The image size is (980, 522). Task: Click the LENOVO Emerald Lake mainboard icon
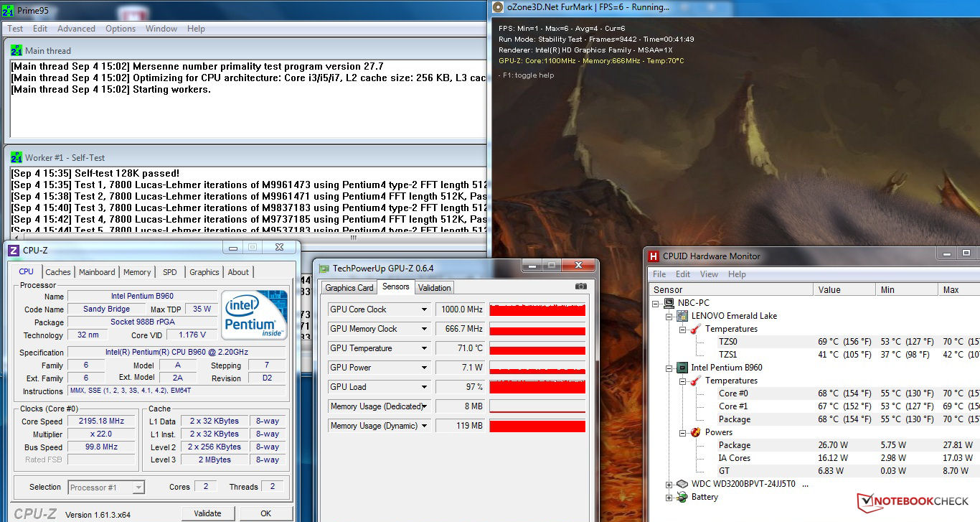682,316
